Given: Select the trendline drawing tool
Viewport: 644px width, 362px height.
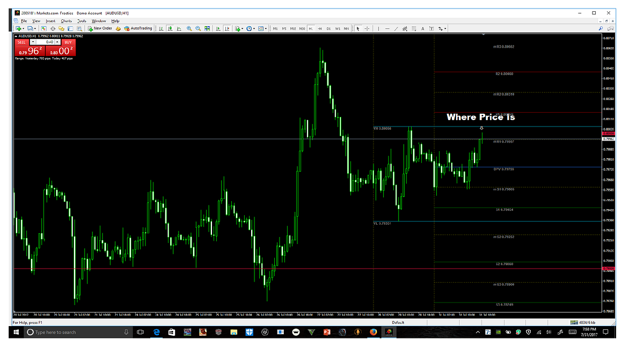Looking at the screenshot, I should (396, 28).
